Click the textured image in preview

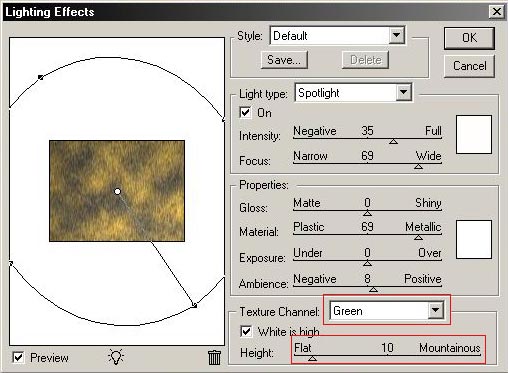[x=117, y=191]
